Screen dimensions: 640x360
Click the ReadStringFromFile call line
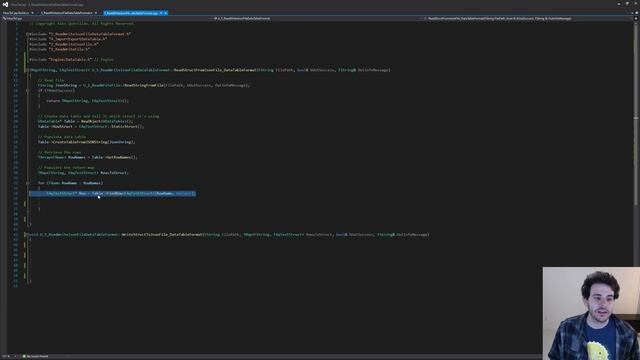click(144, 85)
